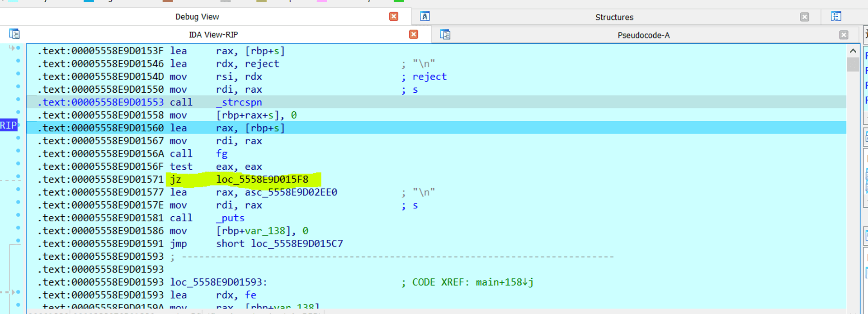
Task: Click the scrollbar up arrow
Action: point(853,51)
